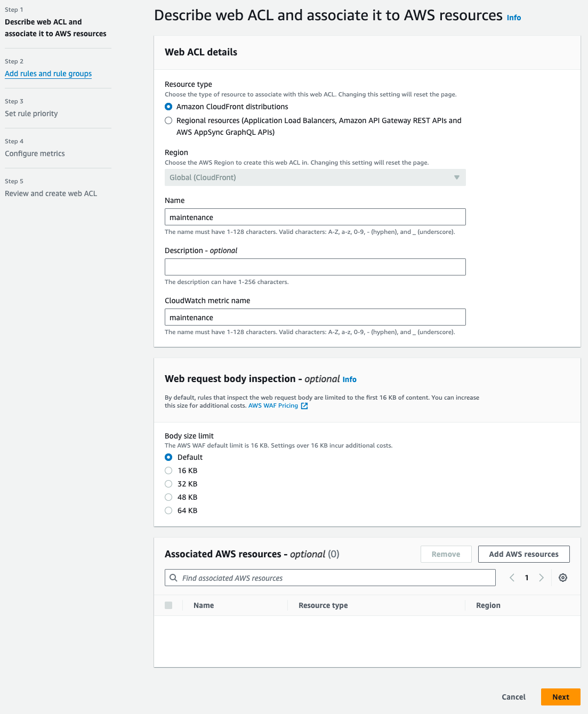Focus the CloudWatch metric name field
This screenshot has width=588, height=714.
click(315, 317)
